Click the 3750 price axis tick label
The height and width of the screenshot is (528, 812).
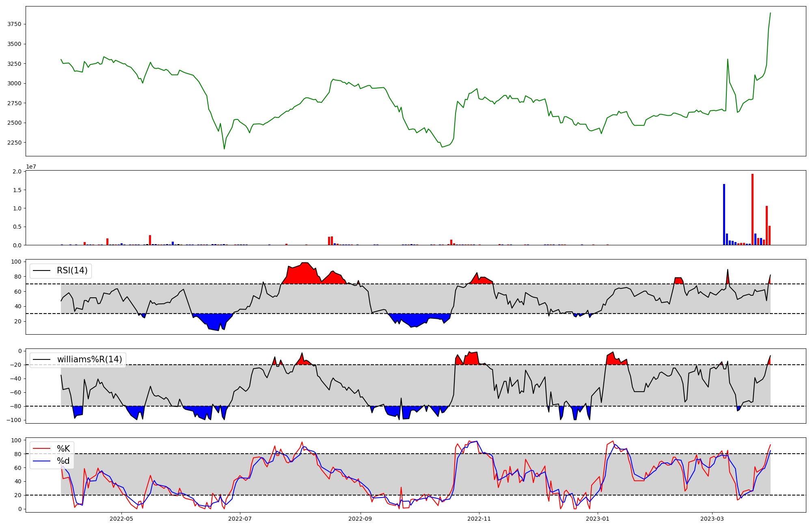[14, 24]
